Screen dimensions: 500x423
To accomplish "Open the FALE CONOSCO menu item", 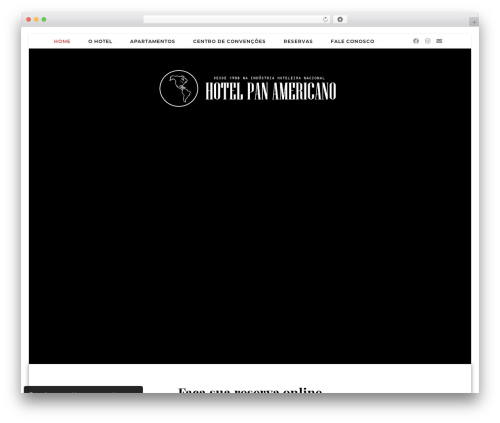I will pyautogui.click(x=352, y=41).
